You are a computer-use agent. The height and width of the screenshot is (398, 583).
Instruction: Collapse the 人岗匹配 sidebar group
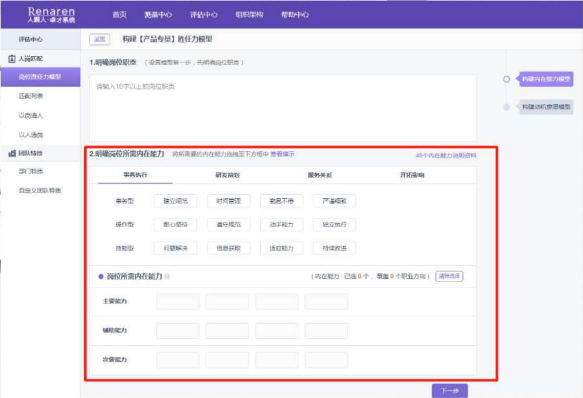coord(30,59)
